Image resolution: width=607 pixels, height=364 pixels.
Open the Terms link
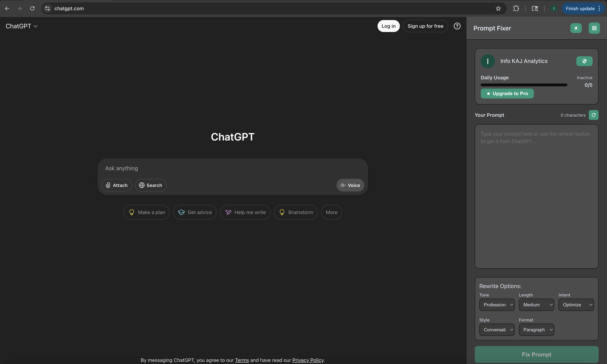pos(242,360)
